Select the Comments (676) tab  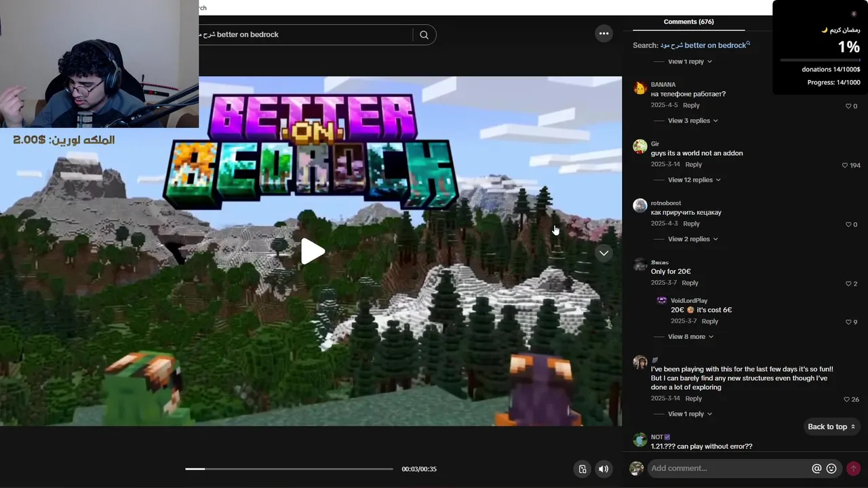click(688, 22)
